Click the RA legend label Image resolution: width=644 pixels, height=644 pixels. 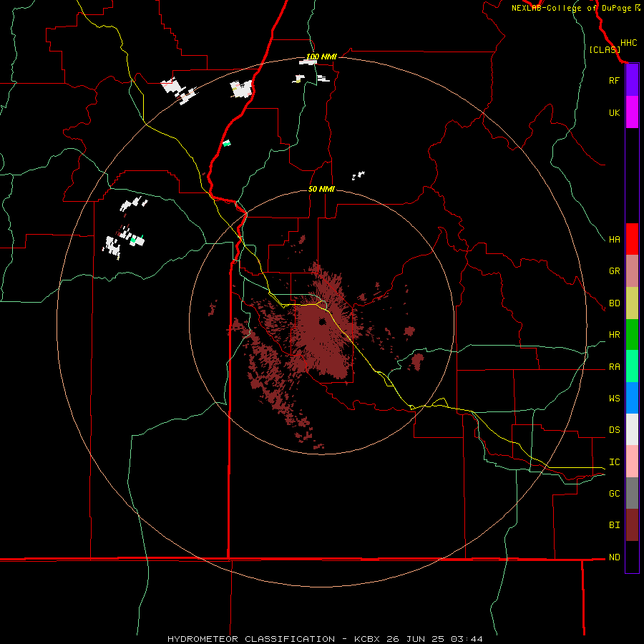[614, 367]
